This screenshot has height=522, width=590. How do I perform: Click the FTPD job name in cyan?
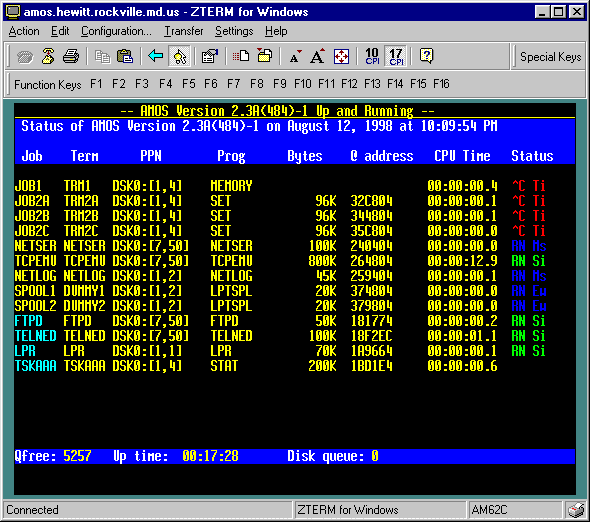[x=28, y=321]
